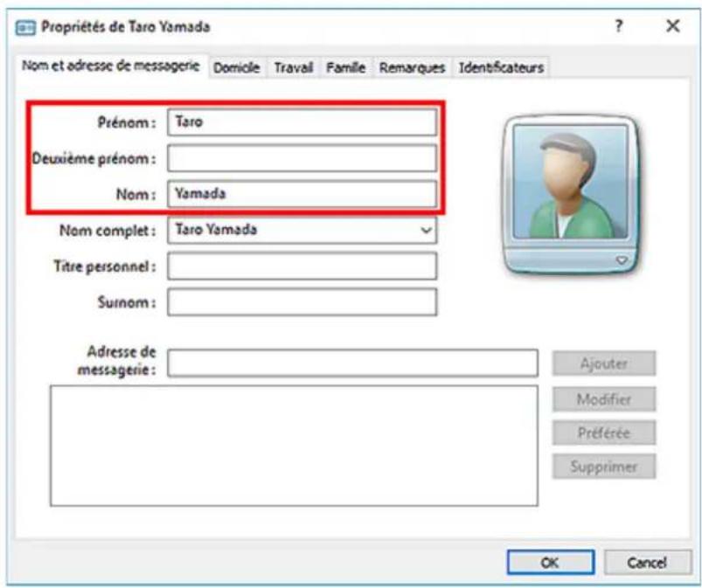Image resolution: width=702 pixels, height=588 pixels.
Task: Click the Prénom field containing Taro
Action: coord(302,122)
